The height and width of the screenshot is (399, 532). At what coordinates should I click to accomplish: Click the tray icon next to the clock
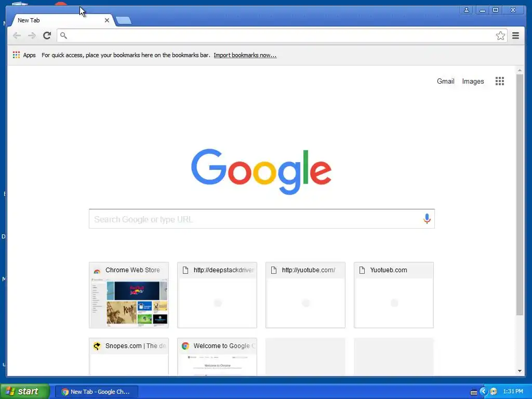pos(494,392)
